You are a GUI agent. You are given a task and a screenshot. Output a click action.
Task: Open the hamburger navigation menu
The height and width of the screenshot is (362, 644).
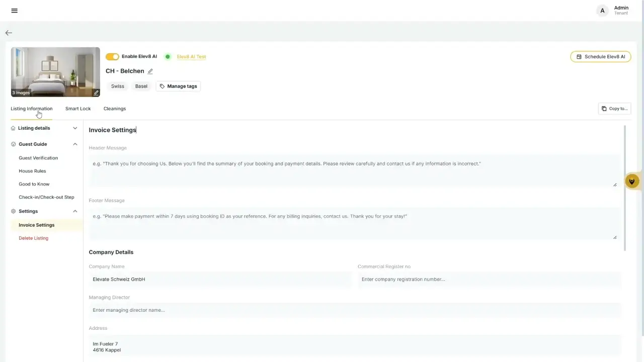(x=14, y=11)
